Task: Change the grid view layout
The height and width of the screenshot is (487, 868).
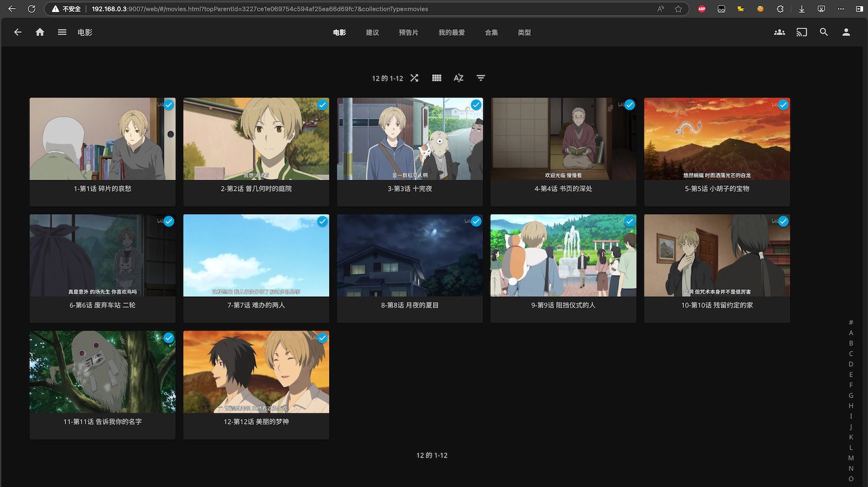Action: click(x=437, y=78)
